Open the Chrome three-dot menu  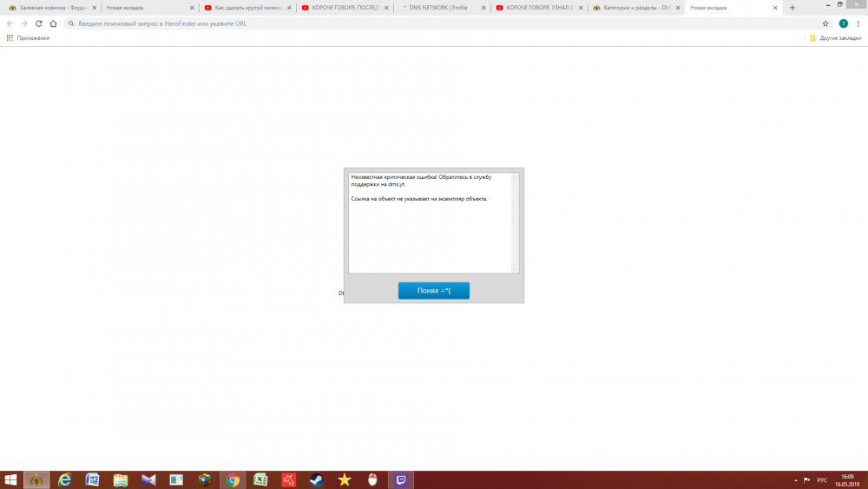coord(858,23)
